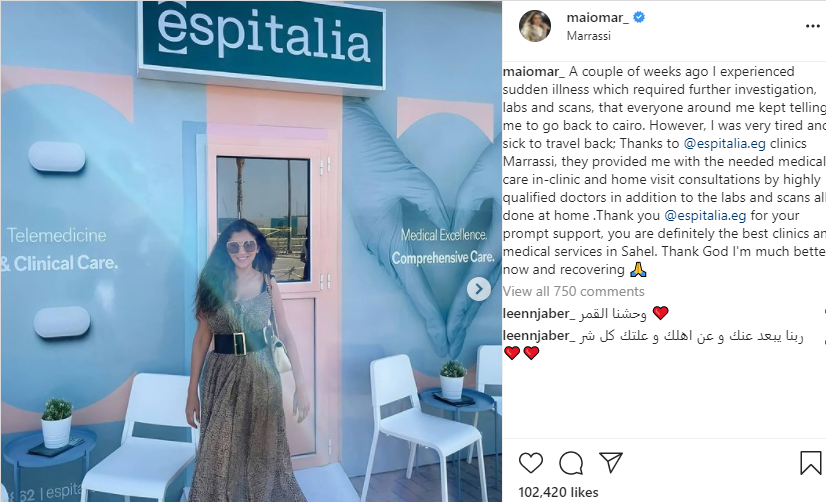Go to next photo using arrow
The width and height of the screenshot is (826, 502).
point(479,289)
